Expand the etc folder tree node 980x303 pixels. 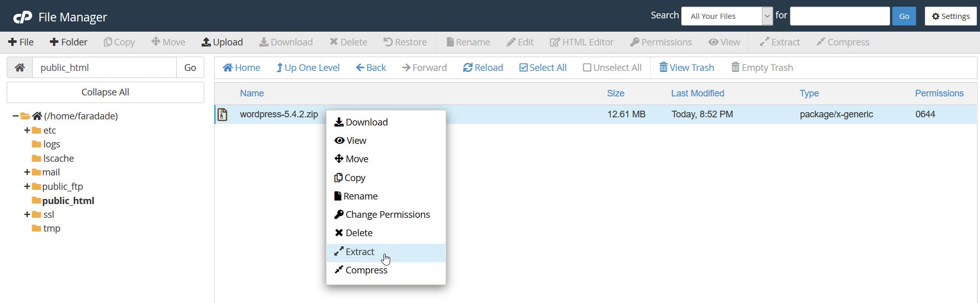click(27, 130)
